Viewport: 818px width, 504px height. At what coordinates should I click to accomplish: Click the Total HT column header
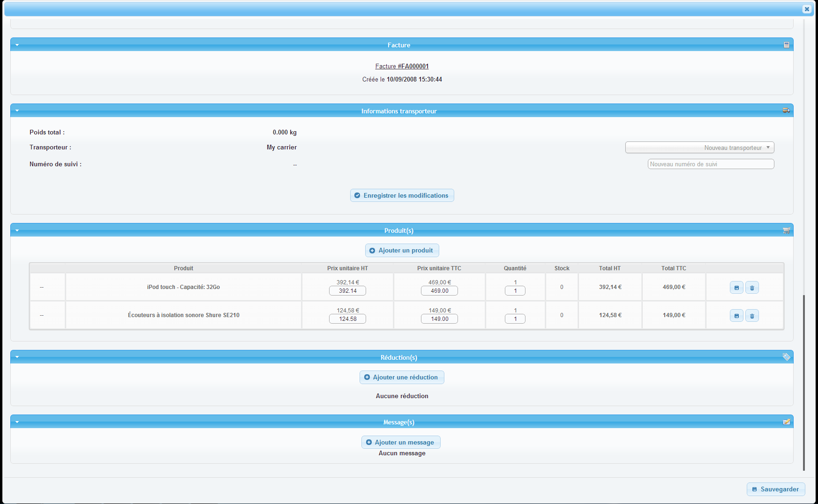pyautogui.click(x=609, y=268)
